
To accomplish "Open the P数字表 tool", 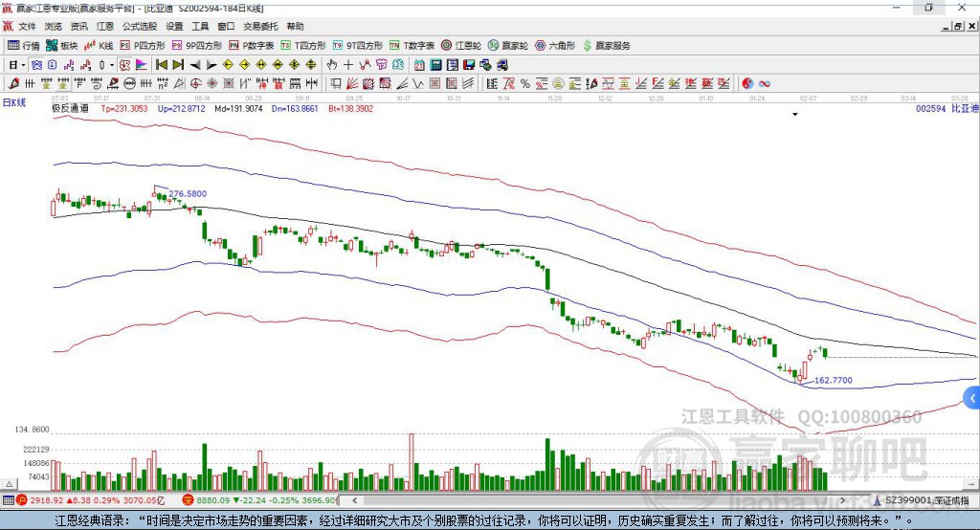I will (252, 46).
